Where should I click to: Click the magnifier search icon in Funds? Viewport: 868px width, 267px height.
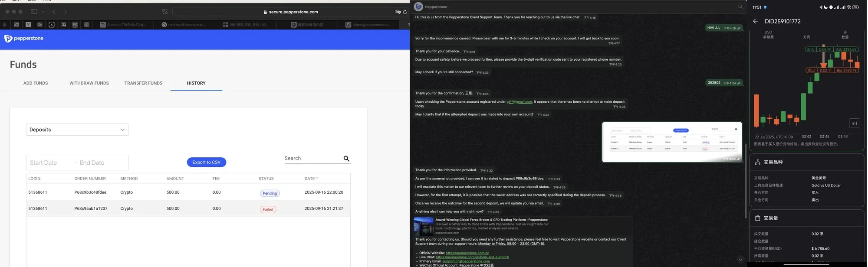(346, 159)
